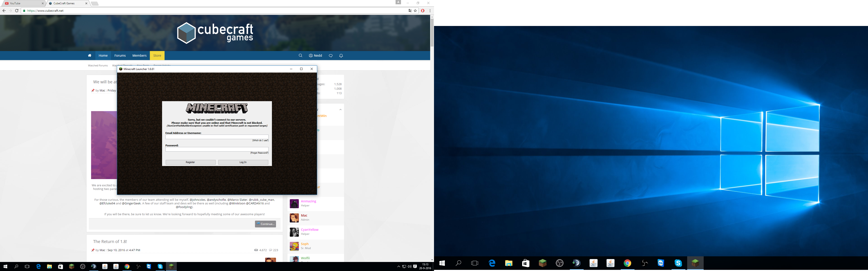Click the translate icon in the address bar
The image size is (868, 271).
410,11
